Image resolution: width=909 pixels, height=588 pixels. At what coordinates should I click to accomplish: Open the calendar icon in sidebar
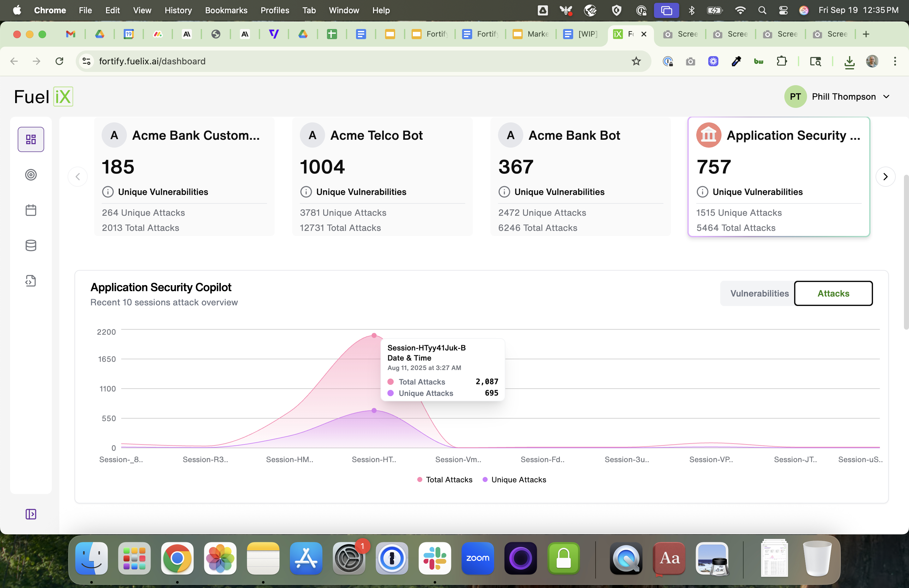coord(31,210)
